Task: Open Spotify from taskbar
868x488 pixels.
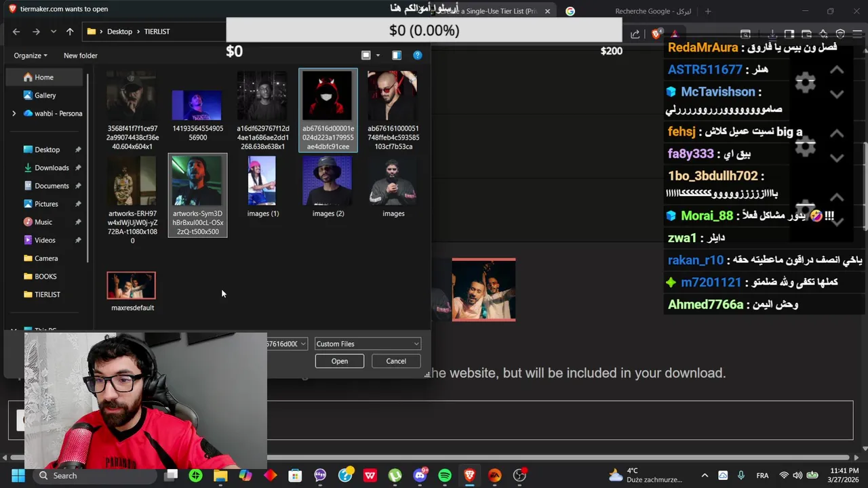Action: [x=445, y=476]
